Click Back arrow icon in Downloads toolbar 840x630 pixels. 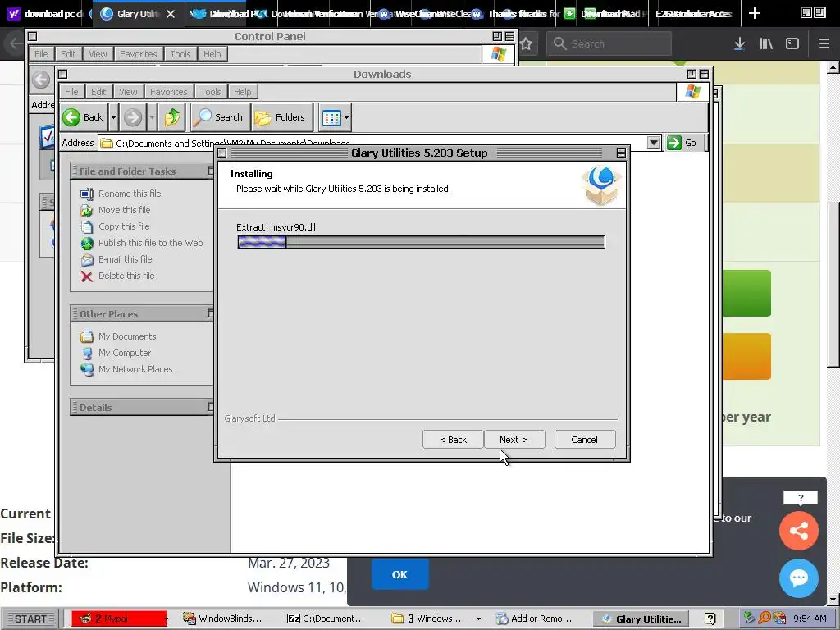[x=71, y=117]
